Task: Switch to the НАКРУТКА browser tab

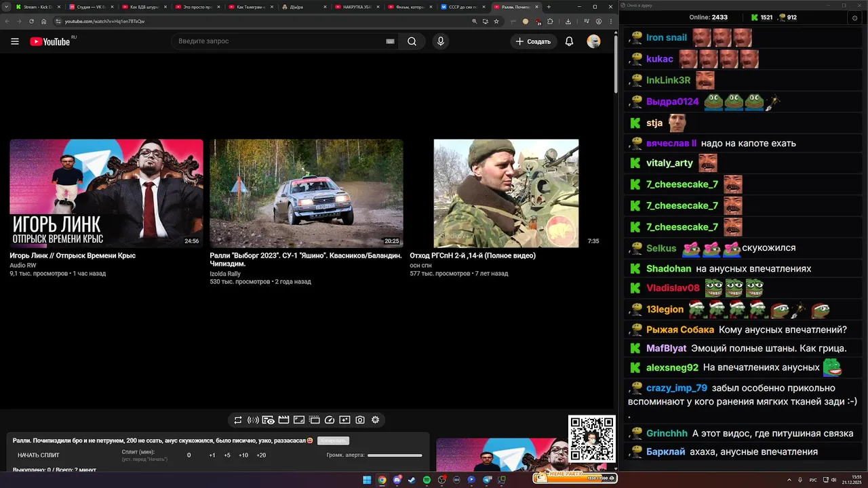Action: click(357, 7)
